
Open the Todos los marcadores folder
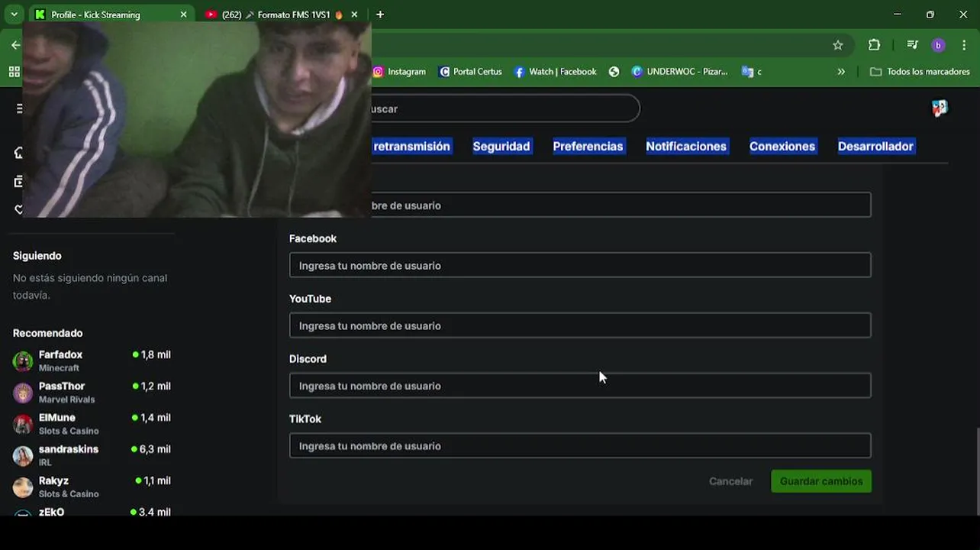tap(920, 72)
